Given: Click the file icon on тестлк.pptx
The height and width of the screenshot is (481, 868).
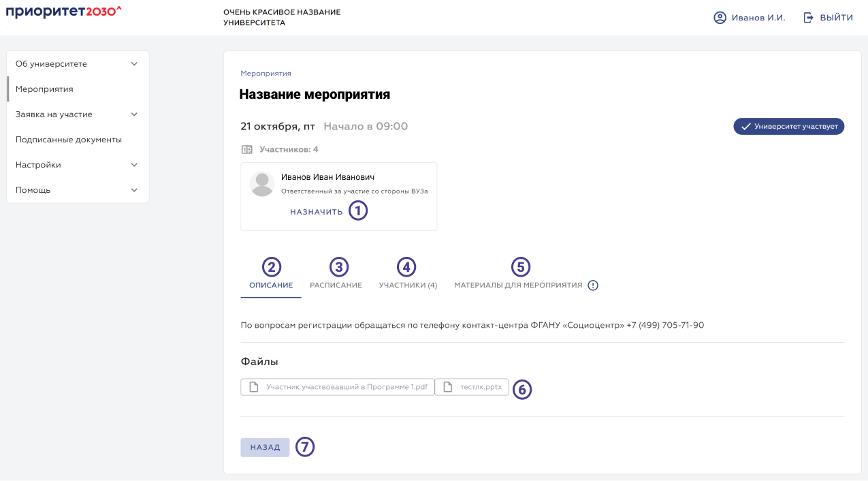Looking at the screenshot, I should point(447,386).
